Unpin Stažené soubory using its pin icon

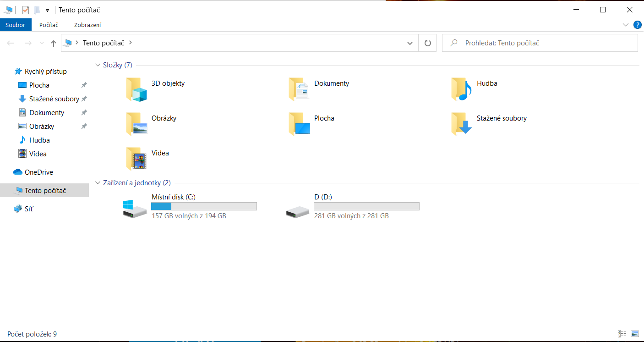[x=84, y=99]
